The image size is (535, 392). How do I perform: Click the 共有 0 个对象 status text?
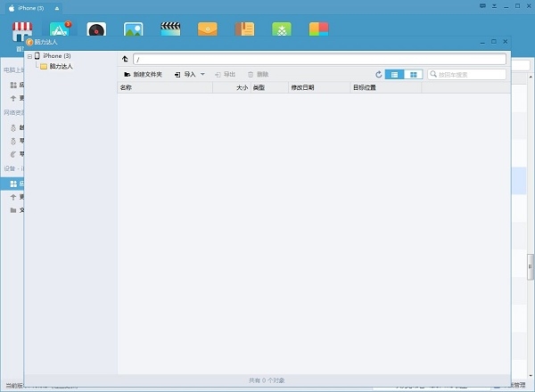click(x=267, y=380)
